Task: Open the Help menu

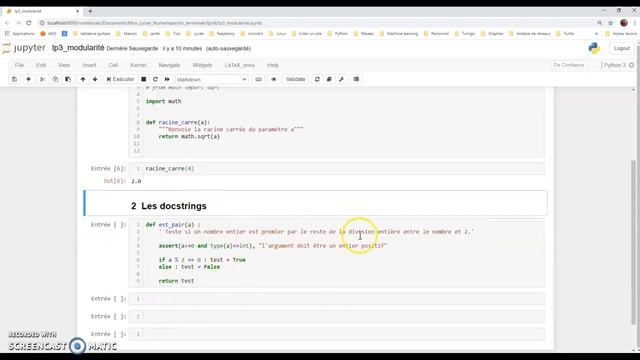Action: (273, 65)
